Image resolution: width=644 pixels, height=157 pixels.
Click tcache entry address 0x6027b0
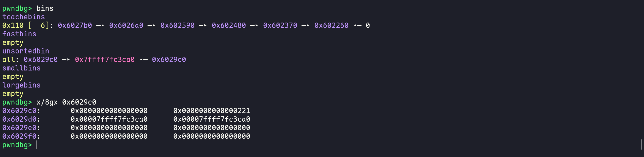75,26
